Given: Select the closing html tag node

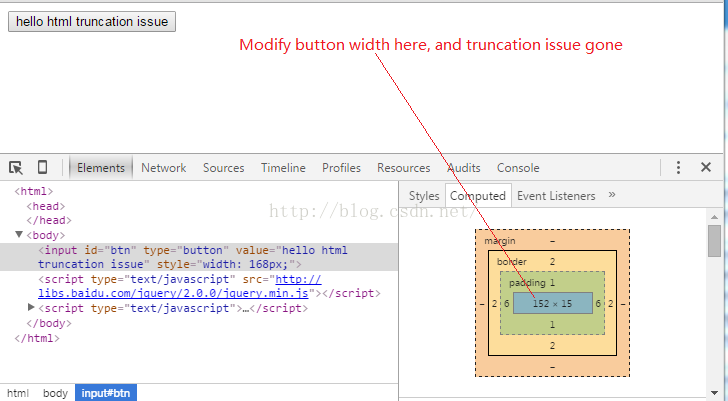Looking at the screenshot, I should pyautogui.click(x=37, y=338).
